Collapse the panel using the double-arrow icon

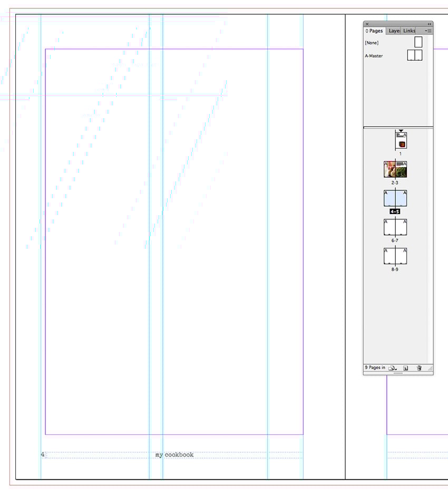428,24
